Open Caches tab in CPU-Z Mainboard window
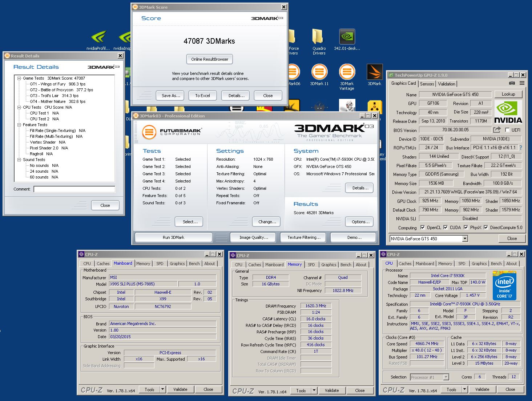The width and height of the screenshot is (532, 401). (x=103, y=264)
